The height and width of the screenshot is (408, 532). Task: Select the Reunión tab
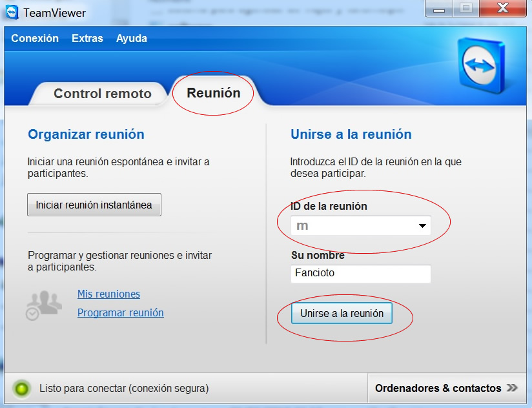(x=213, y=93)
